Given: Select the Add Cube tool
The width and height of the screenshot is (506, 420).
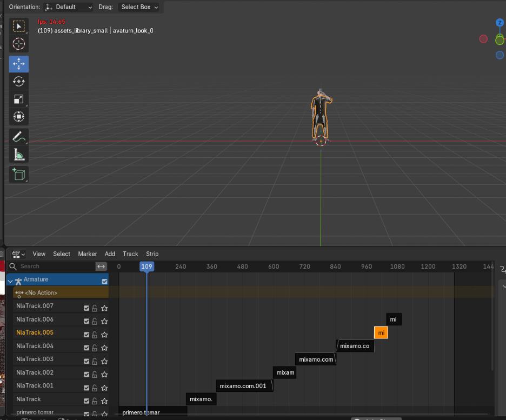Looking at the screenshot, I should [19, 175].
